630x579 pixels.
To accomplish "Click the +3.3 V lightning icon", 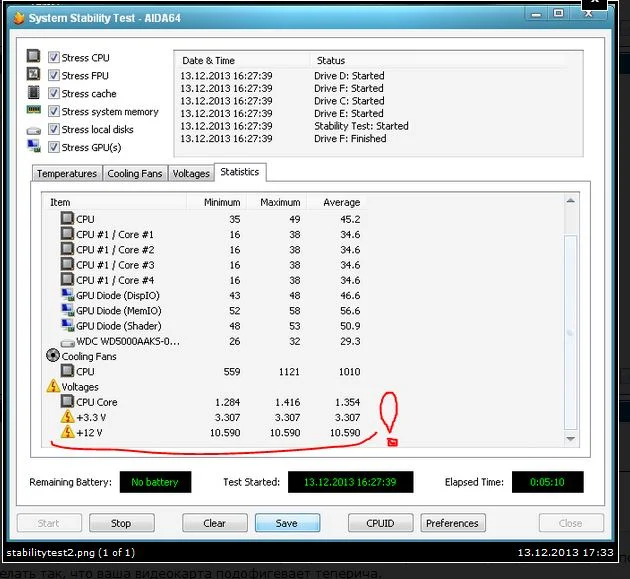I will (68, 416).
